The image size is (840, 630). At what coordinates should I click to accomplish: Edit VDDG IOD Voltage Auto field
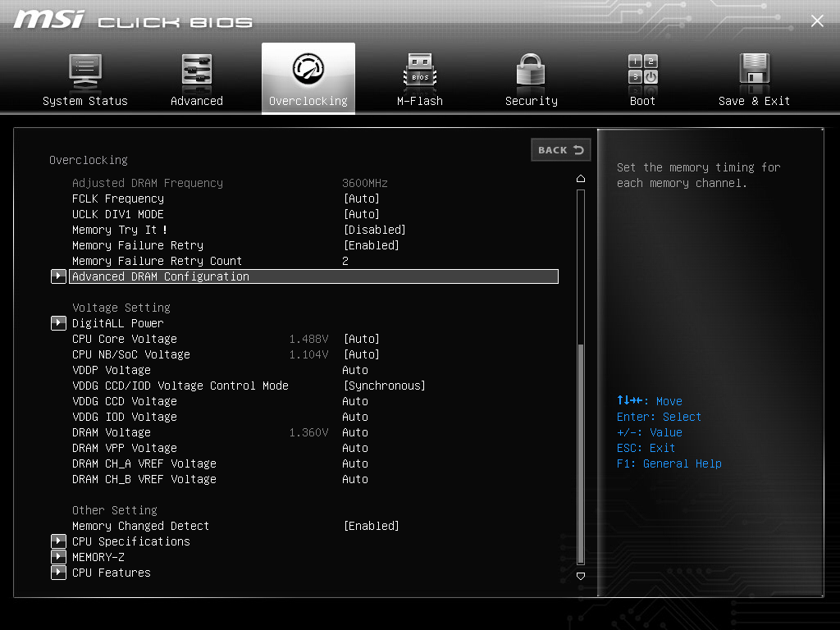pos(355,417)
